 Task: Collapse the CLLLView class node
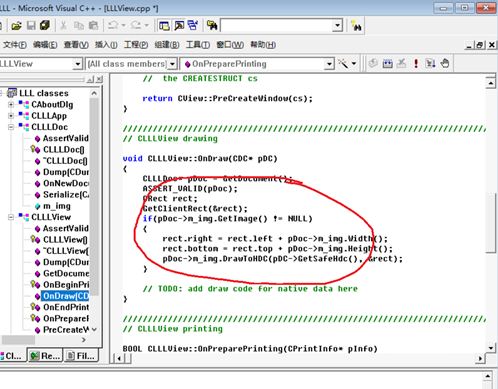click(11, 217)
